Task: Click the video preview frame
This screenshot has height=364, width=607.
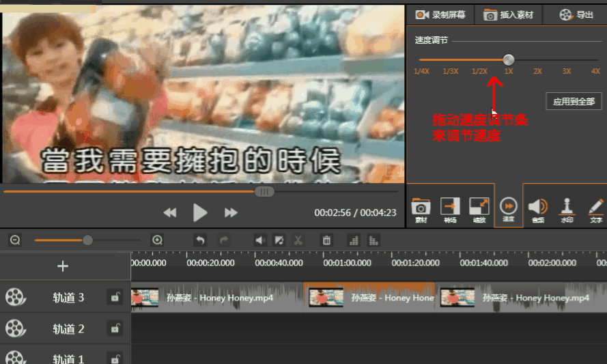Action: point(203,94)
